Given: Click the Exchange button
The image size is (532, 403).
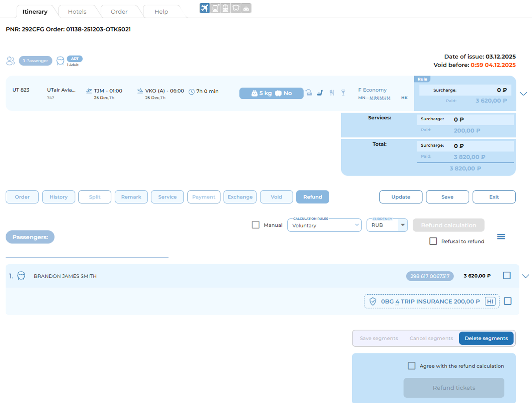Looking at the screenshot, I should tap(240, 197).
